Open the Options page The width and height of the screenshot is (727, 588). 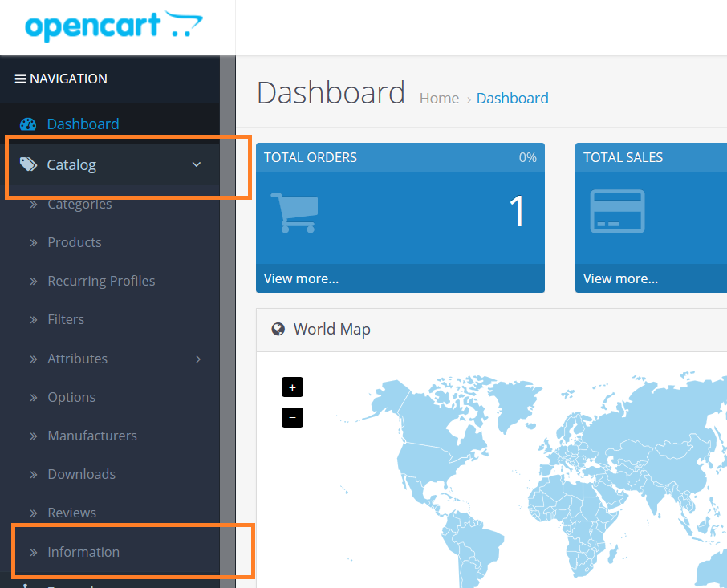tap(71, 398)
